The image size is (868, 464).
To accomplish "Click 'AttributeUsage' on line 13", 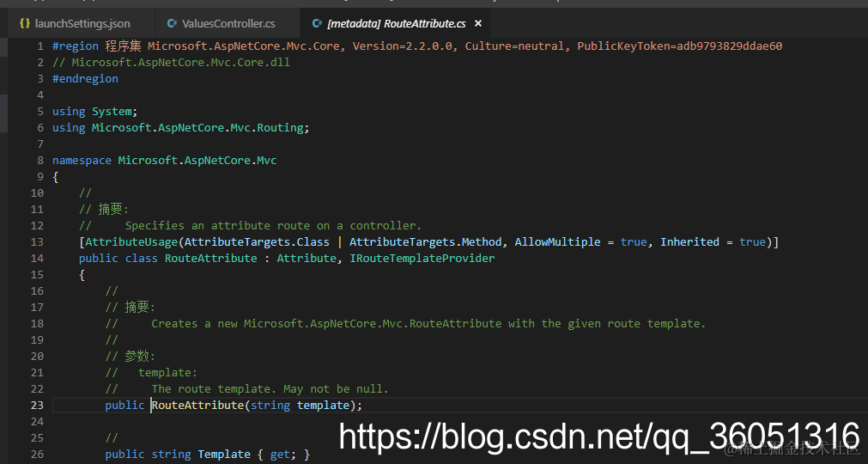I will 131,242.
